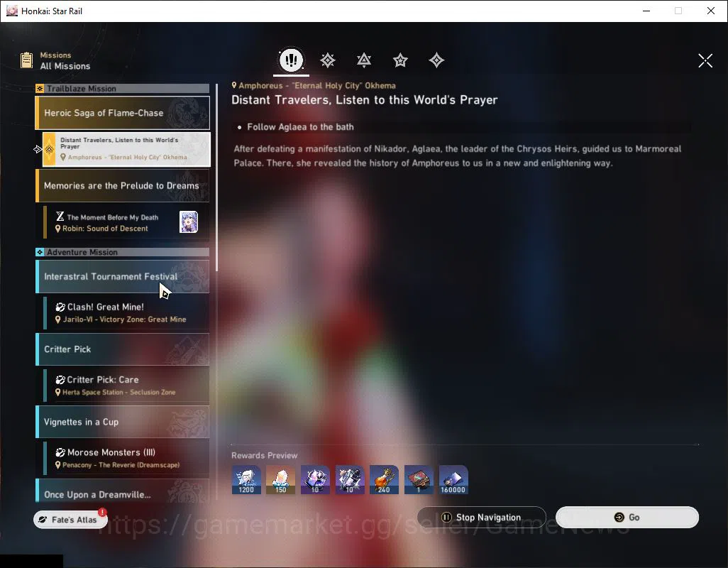Click the Rewards Preview label
This screenshot has width=728, height=568.
coord(264,456)
